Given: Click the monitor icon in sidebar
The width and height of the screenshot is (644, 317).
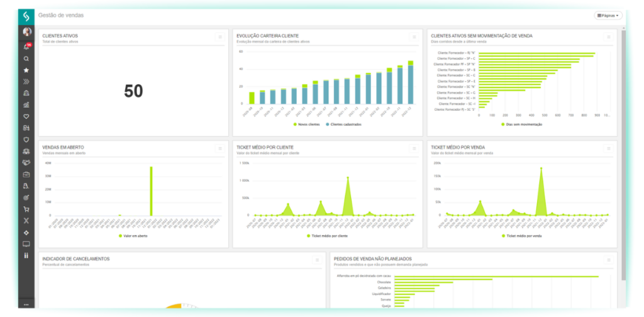Looking at the screenshot, I should (x=26, y=244).
